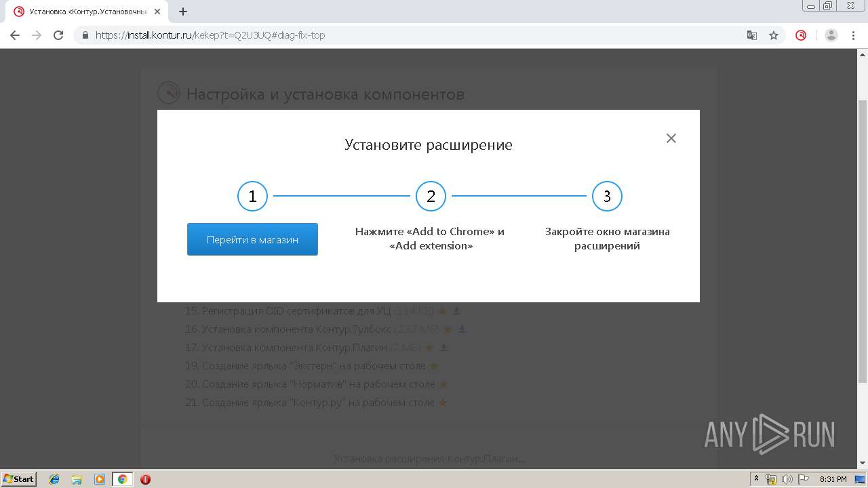The height and width of the screenshot is (488, 868).
Task: Click the browser forward arrow
Action: coord(37,35)
